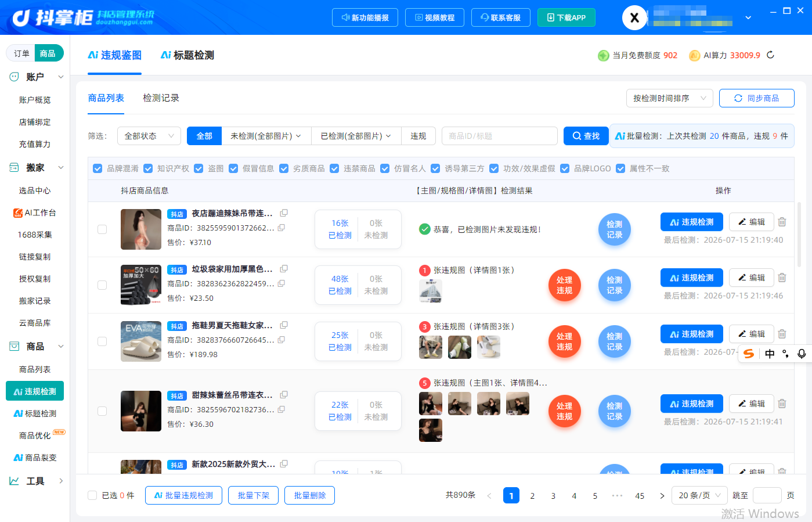Expand the 已检测(全部图片) dropdown
This screenshot has width=812, height=522.
[356, 136]
